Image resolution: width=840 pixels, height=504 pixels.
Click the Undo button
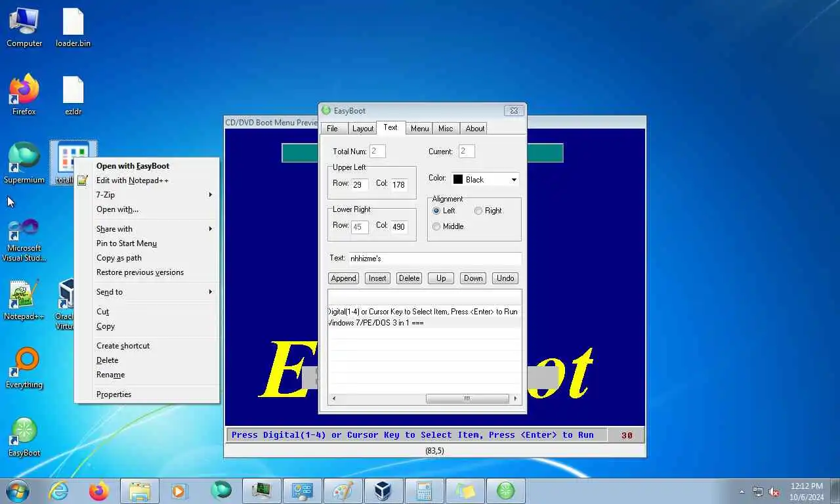[x=505, y=278]
